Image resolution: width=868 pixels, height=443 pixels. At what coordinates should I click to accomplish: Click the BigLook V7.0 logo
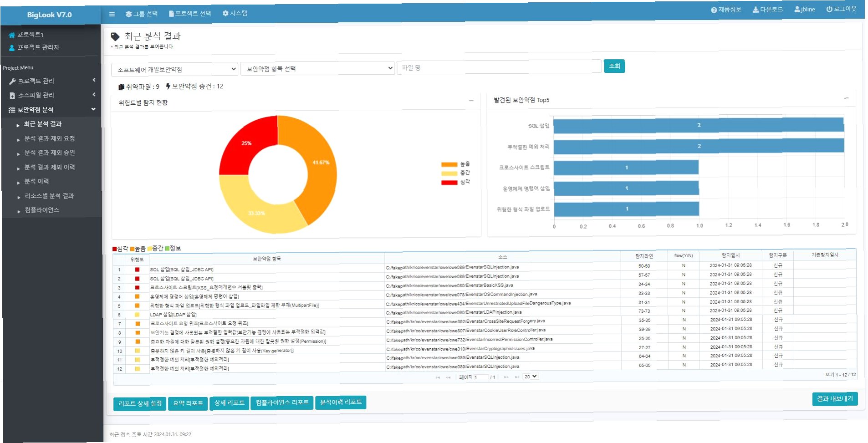tap(49, 15)
